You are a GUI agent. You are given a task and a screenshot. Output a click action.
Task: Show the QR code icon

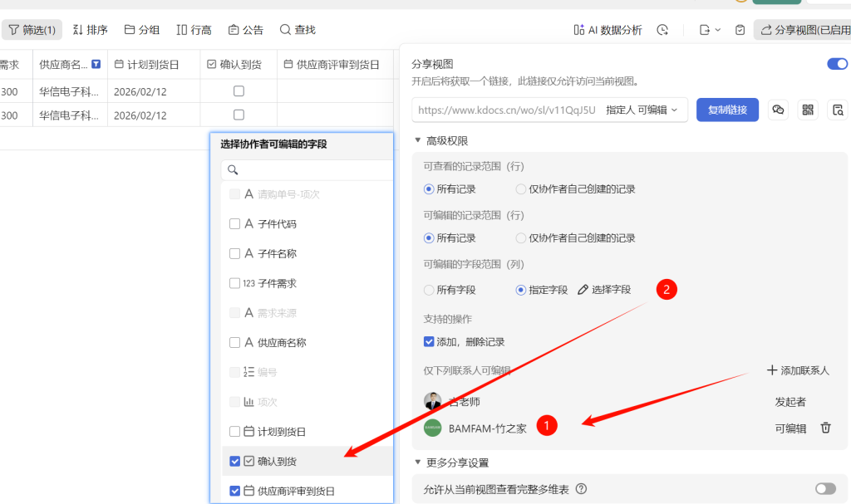tap(808, 110)
